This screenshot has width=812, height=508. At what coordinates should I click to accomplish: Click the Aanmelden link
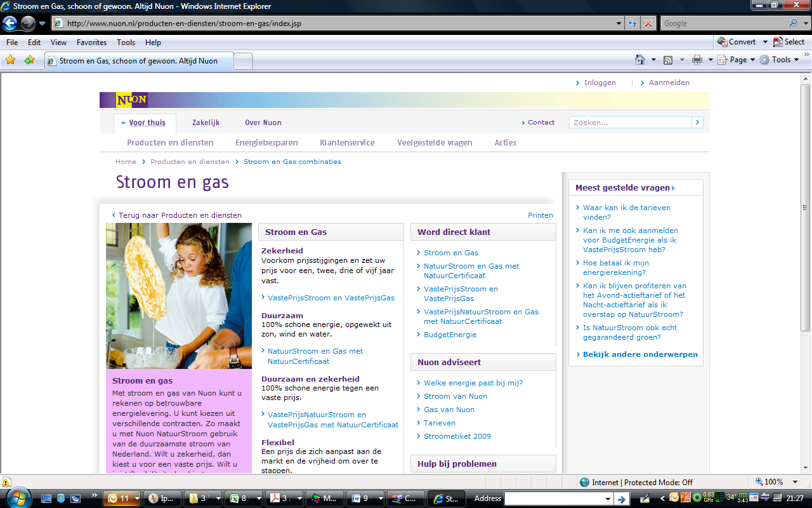669,83
